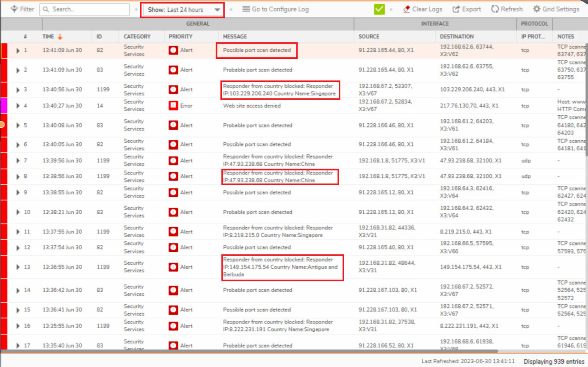Click the Error priority icon in row 4

173,105
